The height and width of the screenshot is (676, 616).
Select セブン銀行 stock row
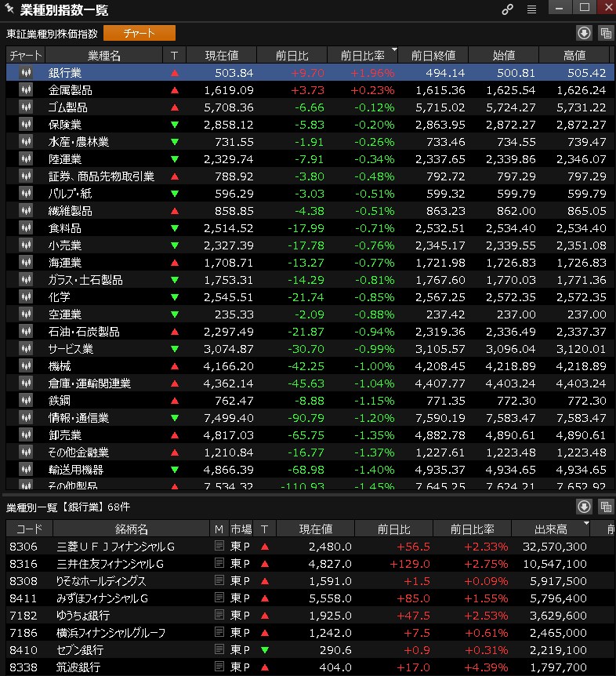point(310,649)
